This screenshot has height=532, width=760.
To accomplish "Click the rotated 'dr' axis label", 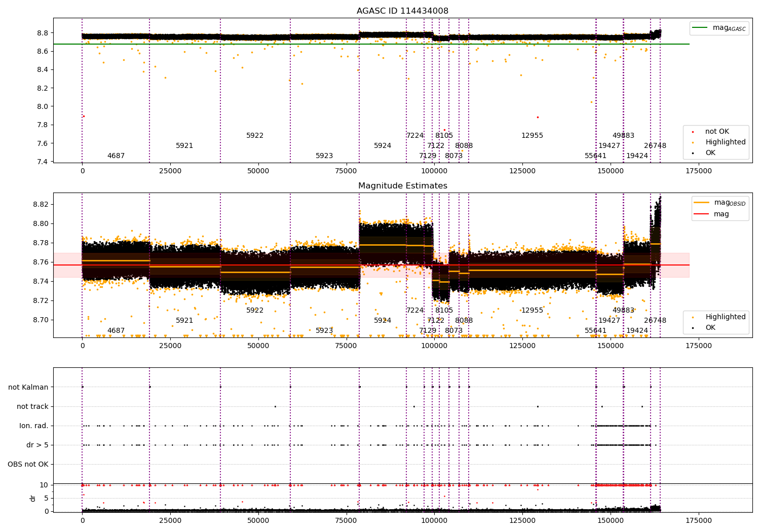I will pos(33,498).
